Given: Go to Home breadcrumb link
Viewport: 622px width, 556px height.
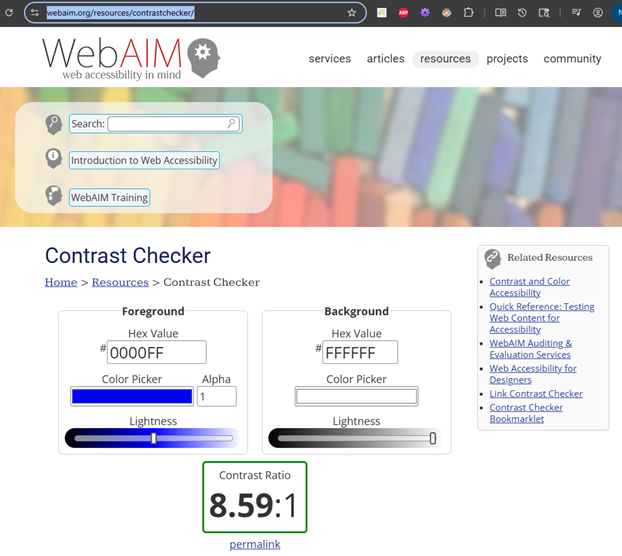Looking at the screenshot, I should [x=61, y=282].
